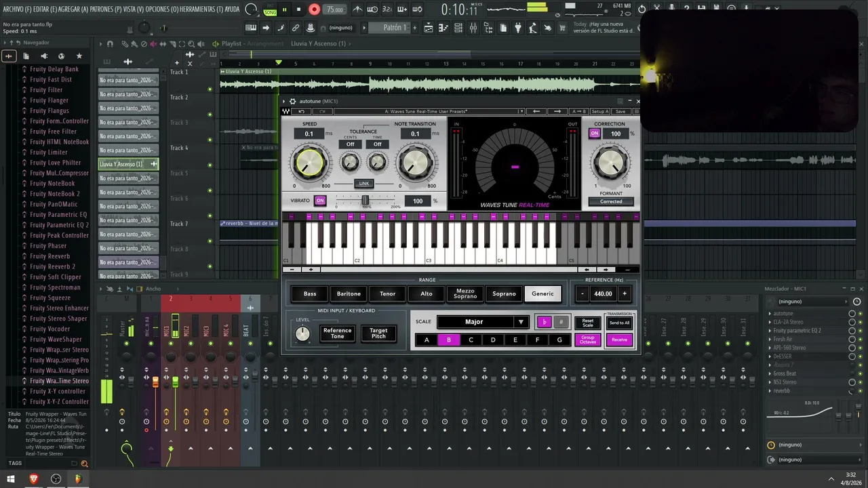Open the PATRONES menu
The image size is (868, 488).
106,9
